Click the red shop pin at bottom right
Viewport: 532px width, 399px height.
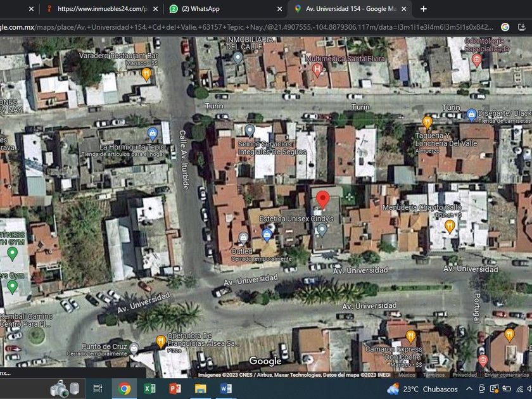[x=483, y=361]
